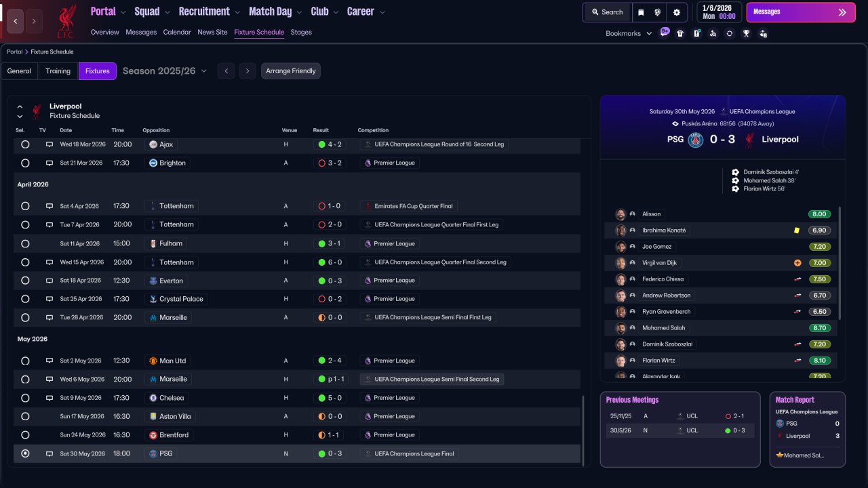
Task: Click the circular arrows transfers bookmark icon
Action: 729,33
